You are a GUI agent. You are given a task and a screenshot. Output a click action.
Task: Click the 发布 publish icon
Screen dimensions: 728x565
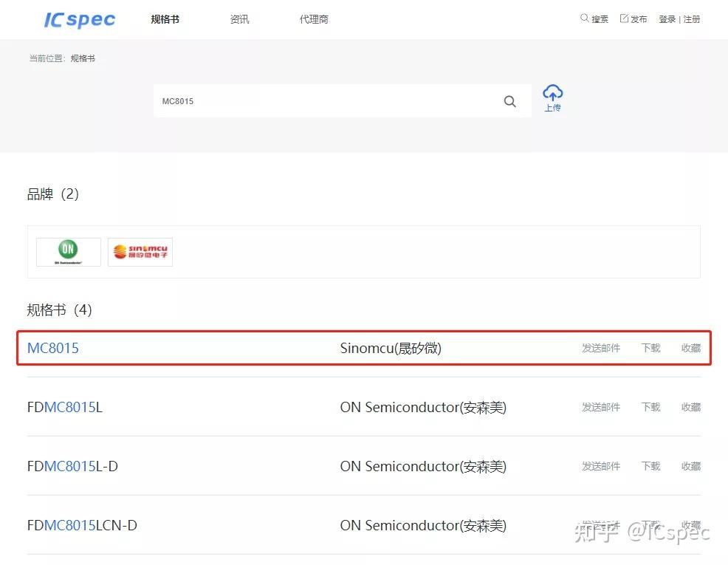(633, 18)
